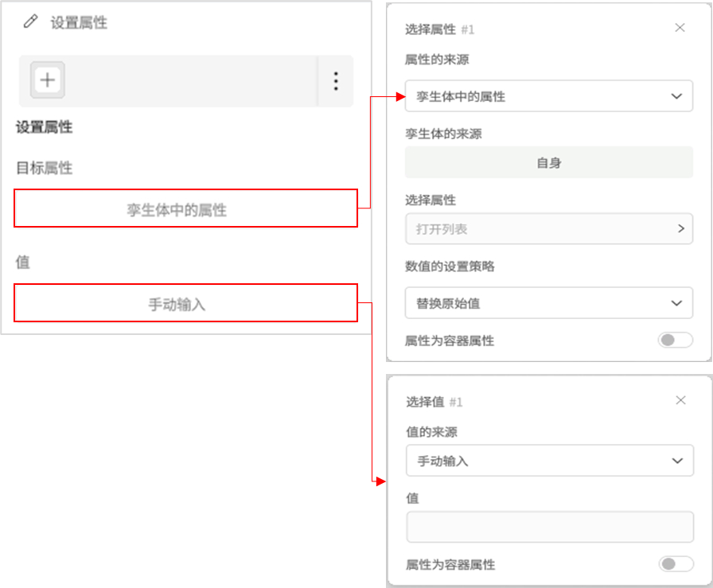Click the plus add button

[x=47, y=80]
